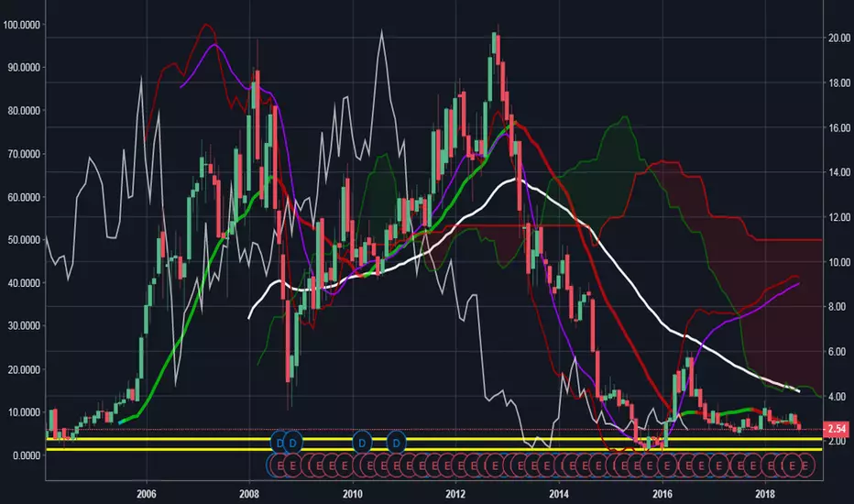Select the 2016 label on time axis

(x=662, y=494)
